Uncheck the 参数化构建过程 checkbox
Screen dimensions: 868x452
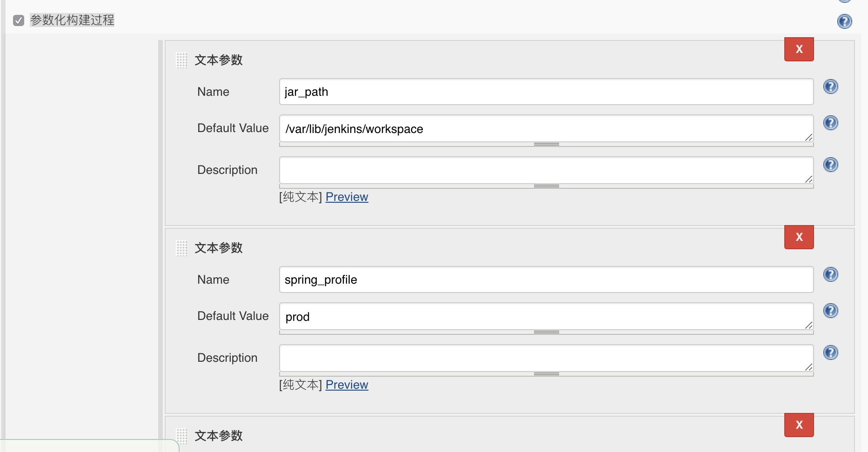(x=19, y=20)
